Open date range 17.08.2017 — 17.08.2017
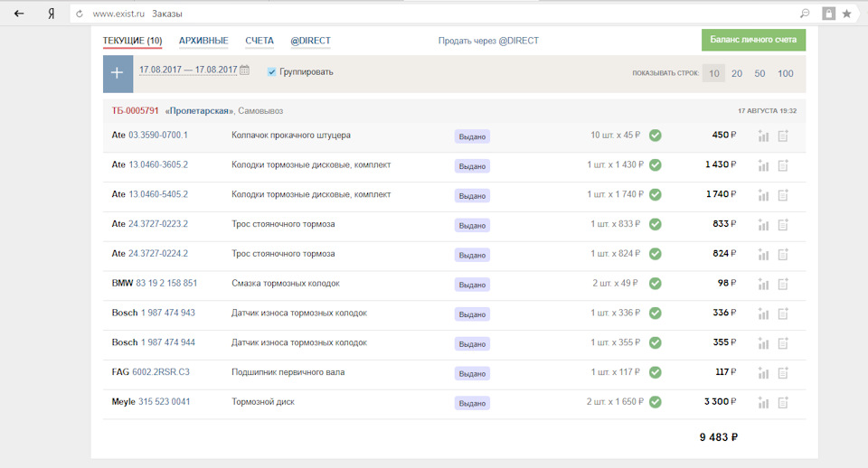 tap(188, 70)
